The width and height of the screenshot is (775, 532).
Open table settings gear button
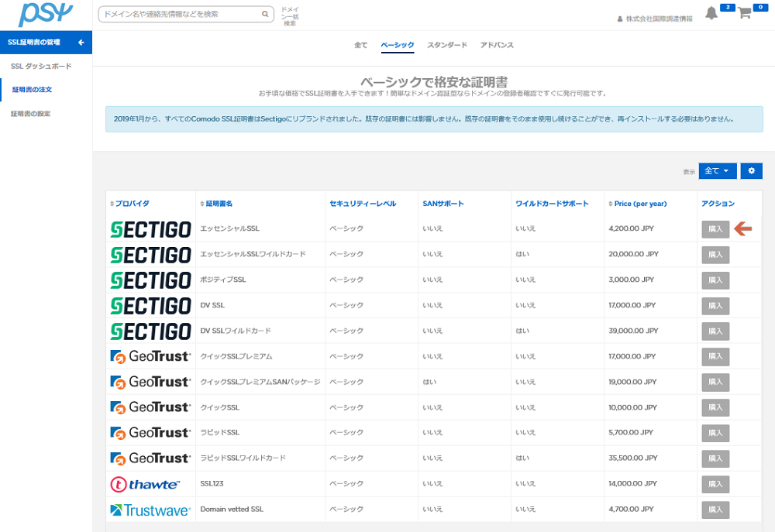tap(751, 171)
